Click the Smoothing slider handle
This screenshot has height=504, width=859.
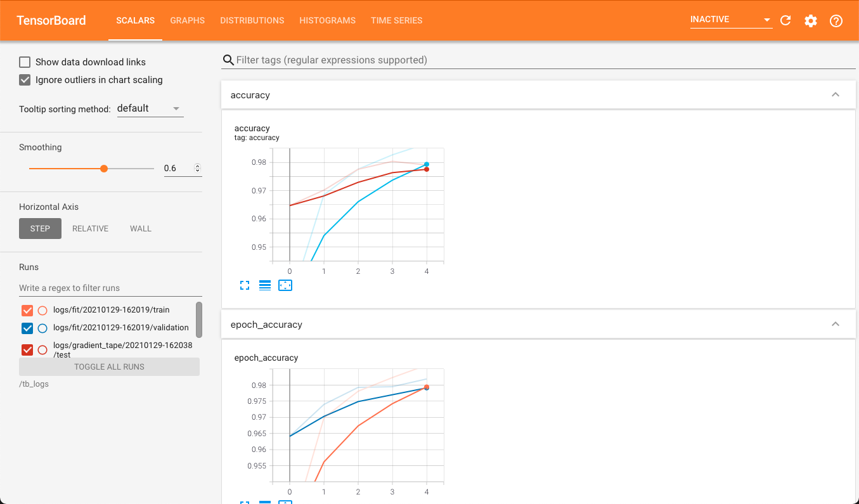104,169
